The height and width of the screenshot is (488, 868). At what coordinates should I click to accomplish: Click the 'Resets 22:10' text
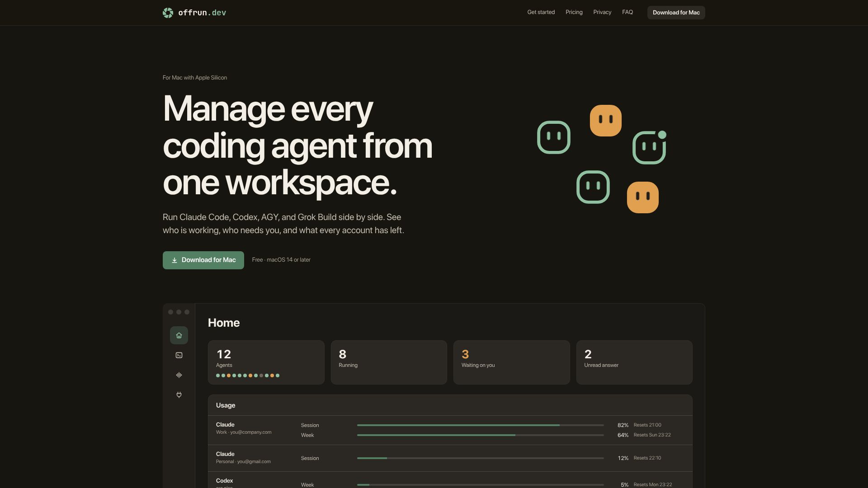[647, 458]
